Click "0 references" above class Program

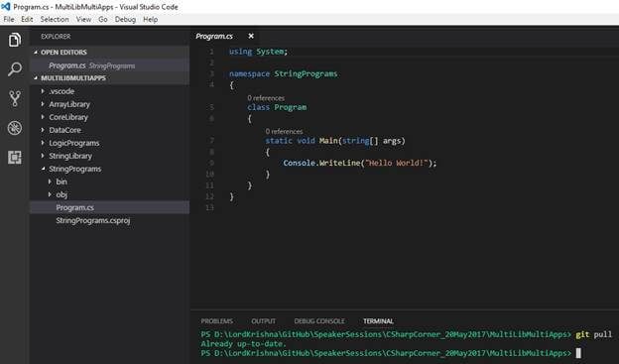click(266, 98)
